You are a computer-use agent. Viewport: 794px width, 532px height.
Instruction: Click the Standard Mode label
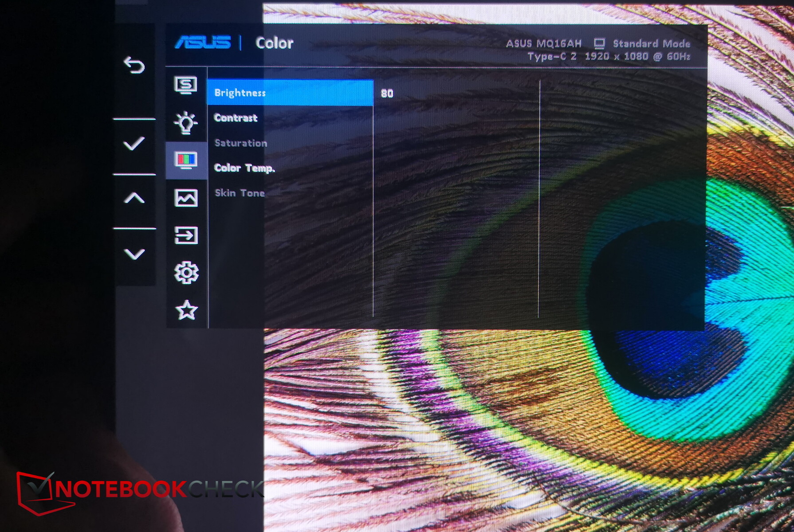pyautogui.click(x=652, y=43)
